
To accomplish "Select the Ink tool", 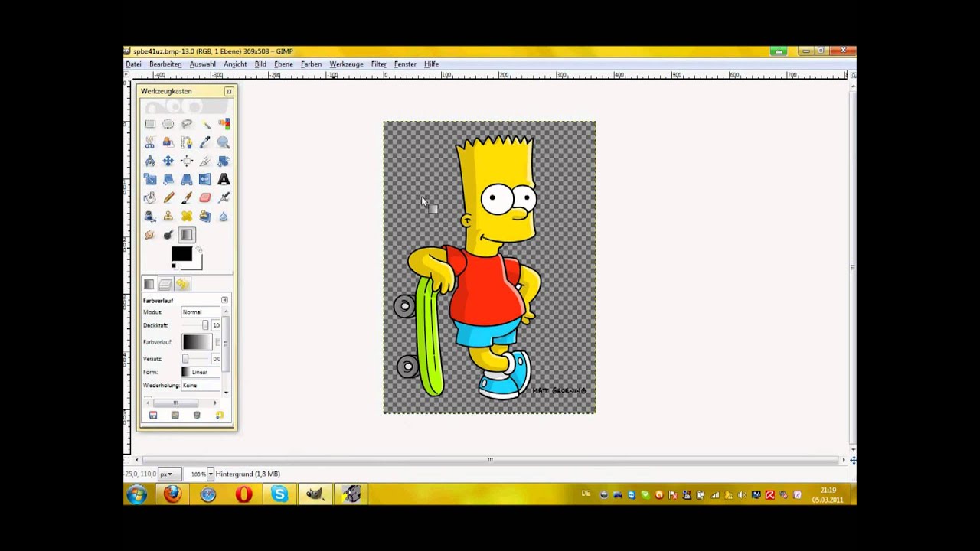I will tap(150, 216).
